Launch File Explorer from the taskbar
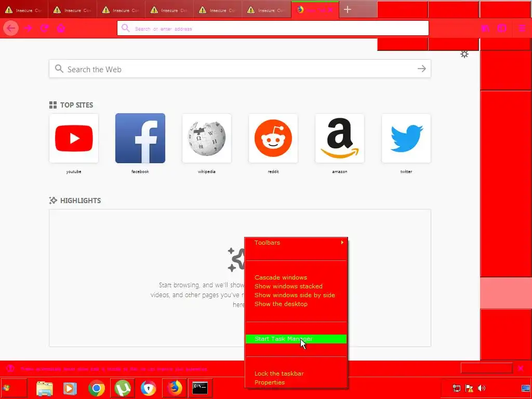The image size is (532, 399). [x=45, y=388]
